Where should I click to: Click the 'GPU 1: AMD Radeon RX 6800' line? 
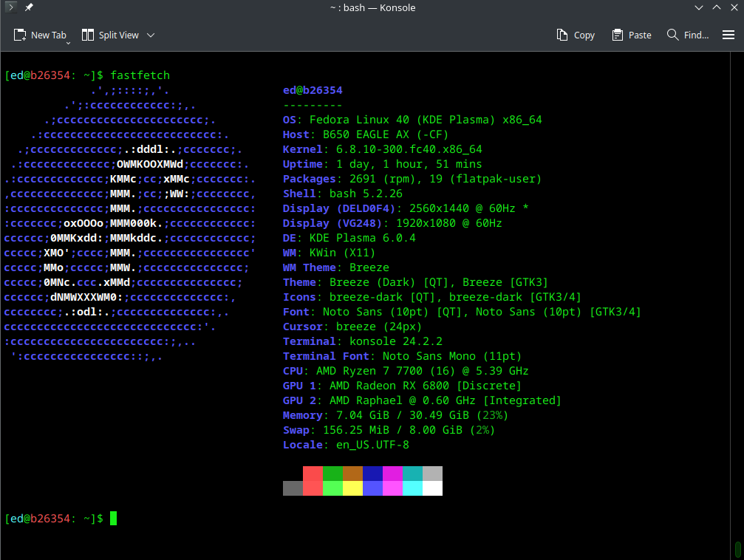[x=403, y=386]
